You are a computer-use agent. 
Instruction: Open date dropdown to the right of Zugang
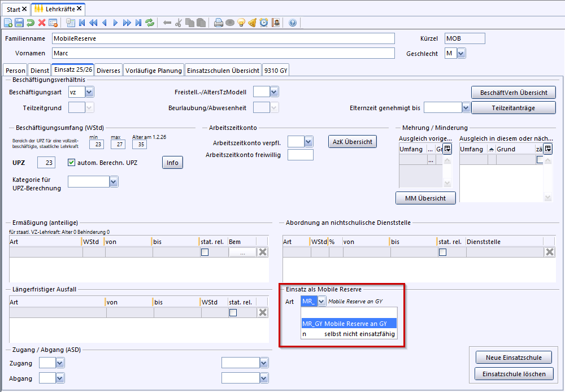pos(264,363)
